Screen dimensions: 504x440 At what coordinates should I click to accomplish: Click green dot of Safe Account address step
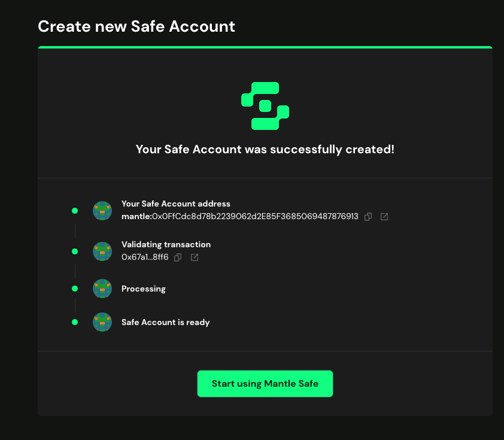pos(75,211)
